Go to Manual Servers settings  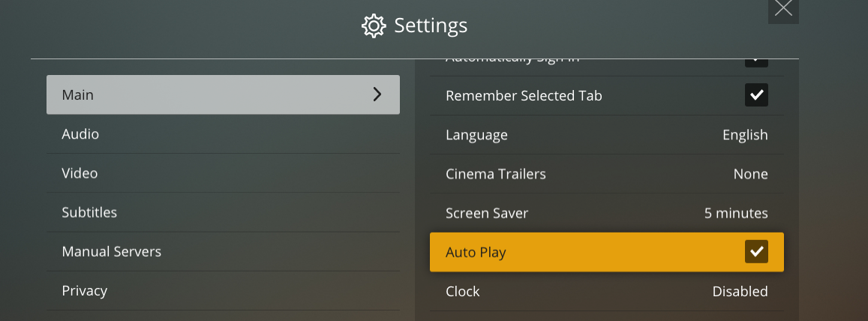pos(111,251)
